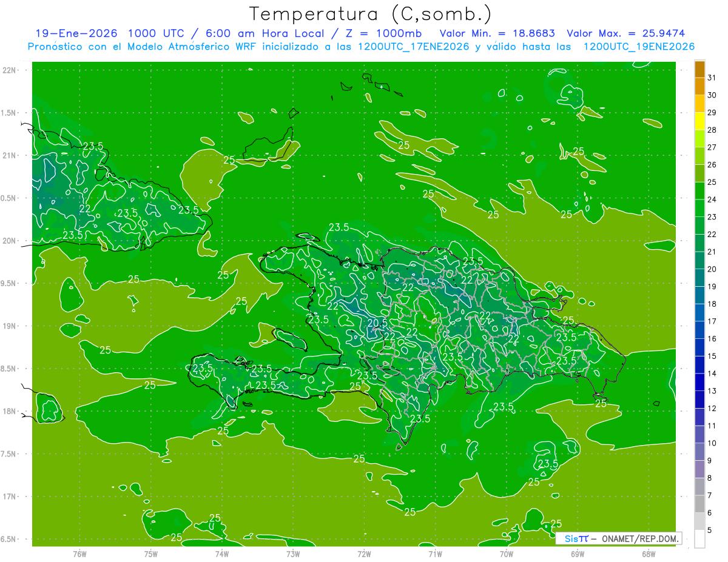Pick the purple swatch between 9 and 10
Viewport: 728px width, 562px height.
click(x=699, y=452)
